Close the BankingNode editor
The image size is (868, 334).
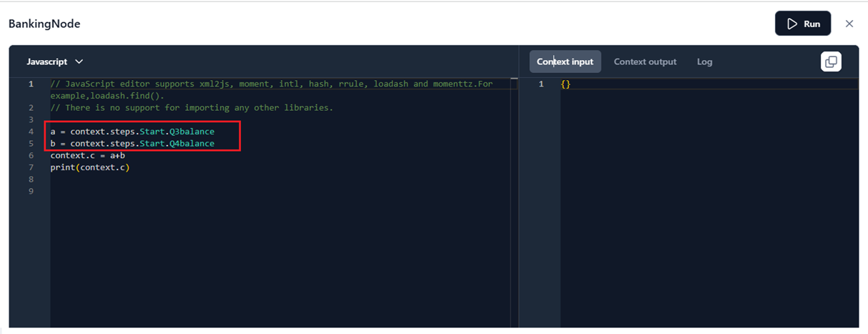click(849, 24)
